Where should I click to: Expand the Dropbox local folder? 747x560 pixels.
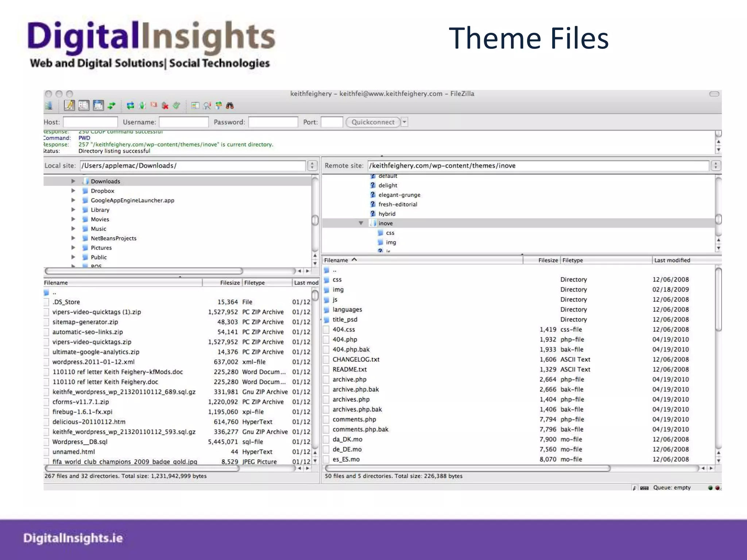click(73, 191)
